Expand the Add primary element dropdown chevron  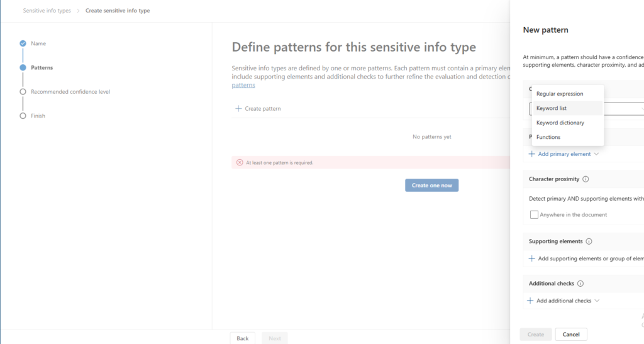pyautogui.click(x=596, y=154)
